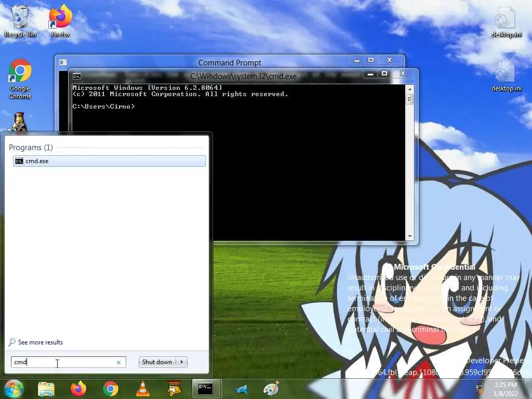
Task: Select the king card game desktop icon
Action: pyautogui.click(x=20, y=122)
